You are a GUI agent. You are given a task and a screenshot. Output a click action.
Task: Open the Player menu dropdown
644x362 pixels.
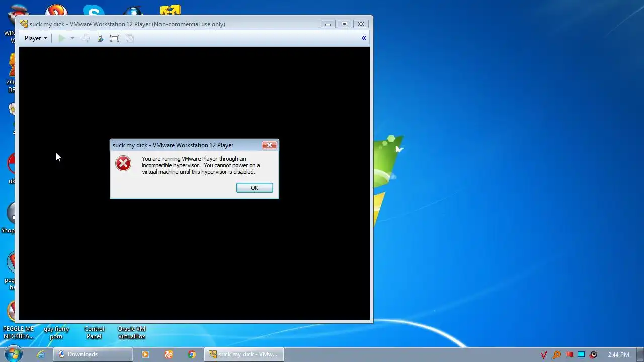36,38
